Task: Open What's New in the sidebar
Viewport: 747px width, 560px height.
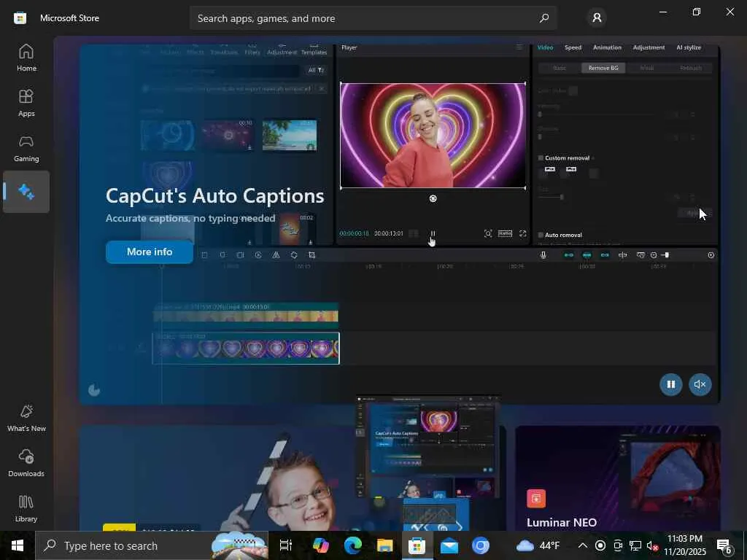Action: tap(26, 418)
